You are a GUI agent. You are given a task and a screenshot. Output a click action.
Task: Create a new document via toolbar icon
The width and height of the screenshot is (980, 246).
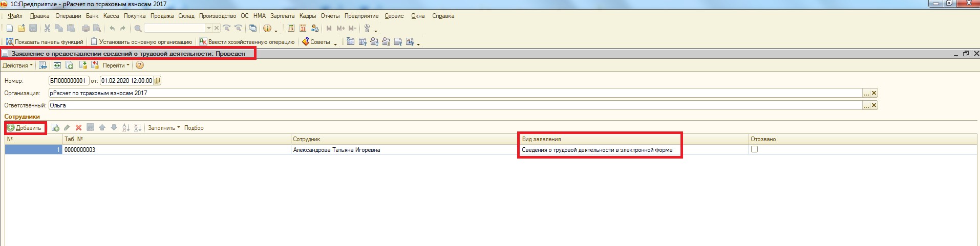[x=10, y=29]
